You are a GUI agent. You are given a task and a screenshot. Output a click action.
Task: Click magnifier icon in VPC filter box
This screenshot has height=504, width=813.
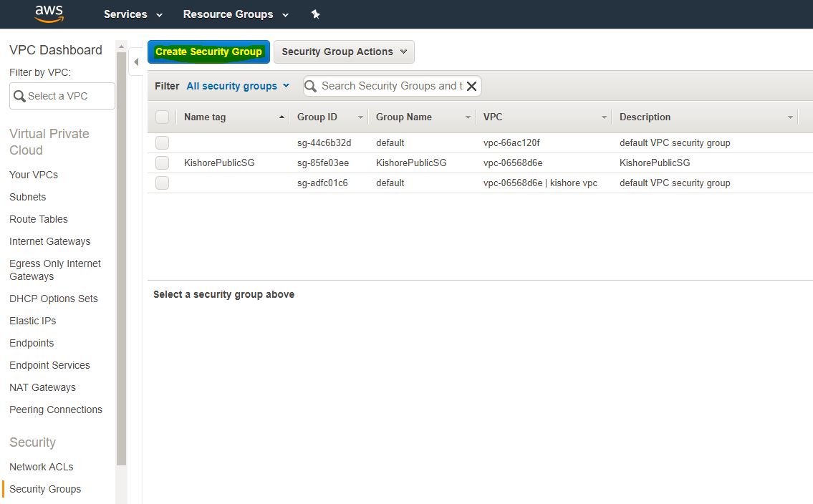pos(19,96)
